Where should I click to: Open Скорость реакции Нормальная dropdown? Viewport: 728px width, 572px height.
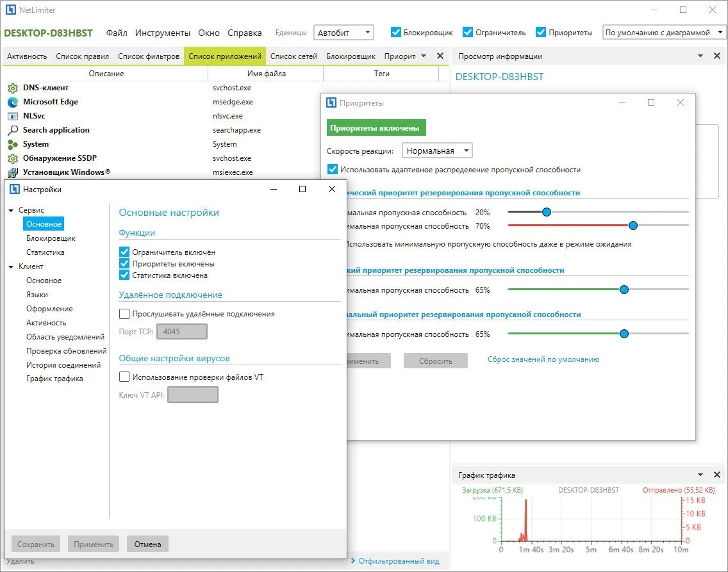(437, 151)
